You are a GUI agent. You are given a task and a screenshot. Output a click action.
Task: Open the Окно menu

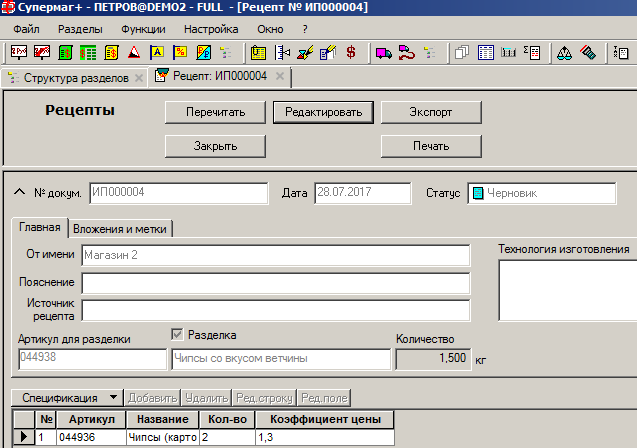tap(270, 29)
